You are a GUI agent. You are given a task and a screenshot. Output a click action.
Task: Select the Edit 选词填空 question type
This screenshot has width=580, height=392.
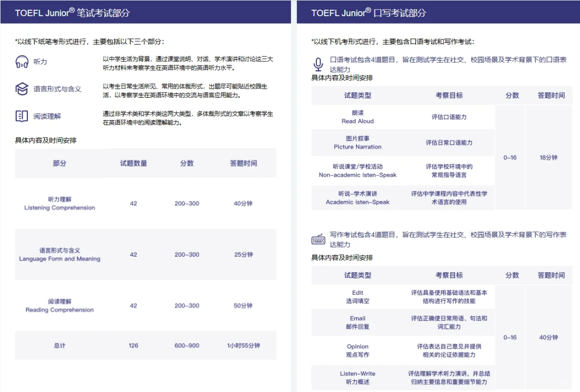point(358,297)
